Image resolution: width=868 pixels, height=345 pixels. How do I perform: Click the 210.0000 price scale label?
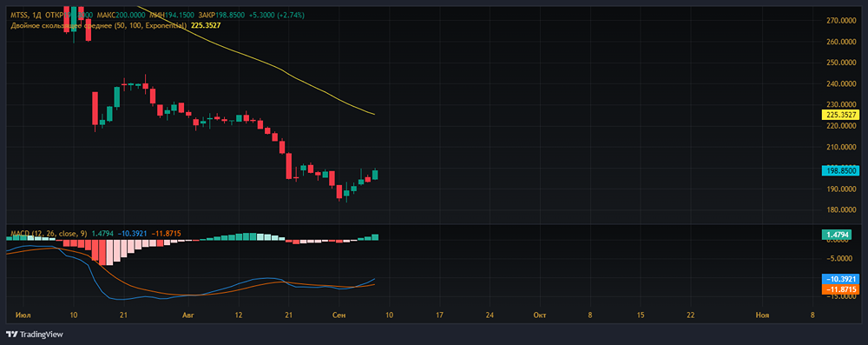point(841,147)
